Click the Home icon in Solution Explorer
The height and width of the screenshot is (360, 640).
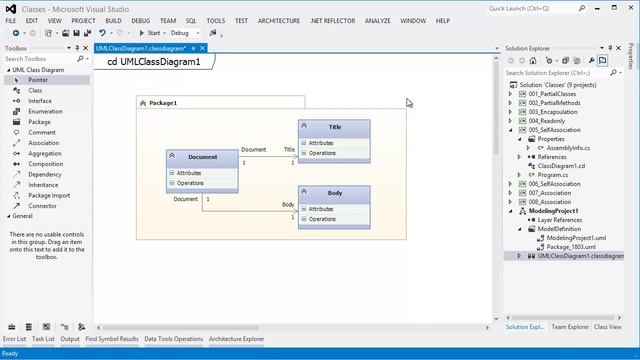533,61
